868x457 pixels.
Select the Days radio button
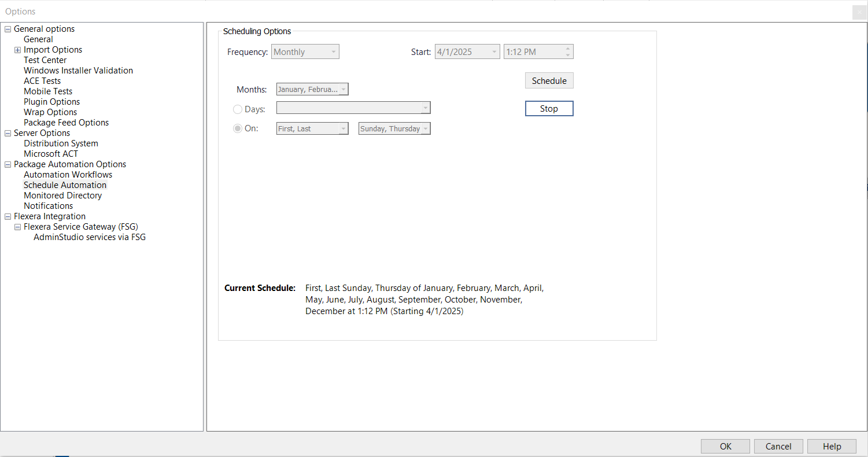(x=238, y=109)
